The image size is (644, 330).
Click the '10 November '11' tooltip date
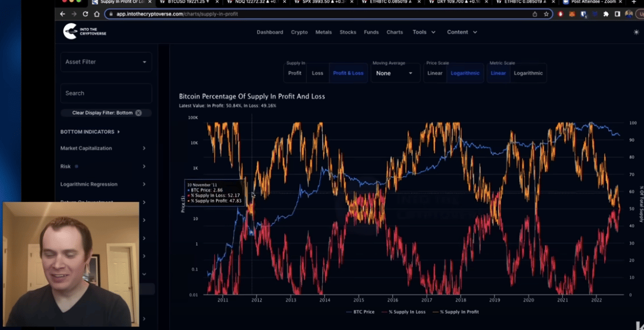point(201,185)
